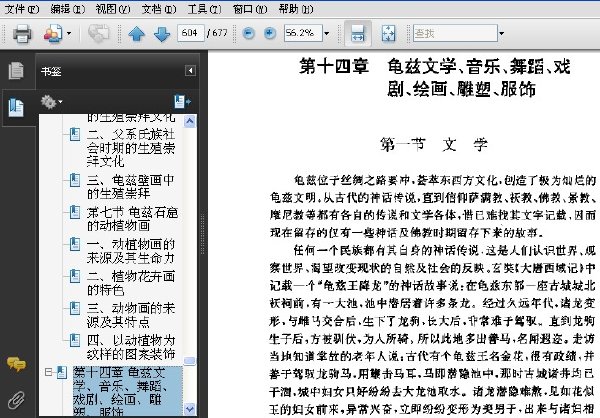
Task: Click the bookmarks scrollbar thumb
Action: pyautogui.click(x=190, y=361)
